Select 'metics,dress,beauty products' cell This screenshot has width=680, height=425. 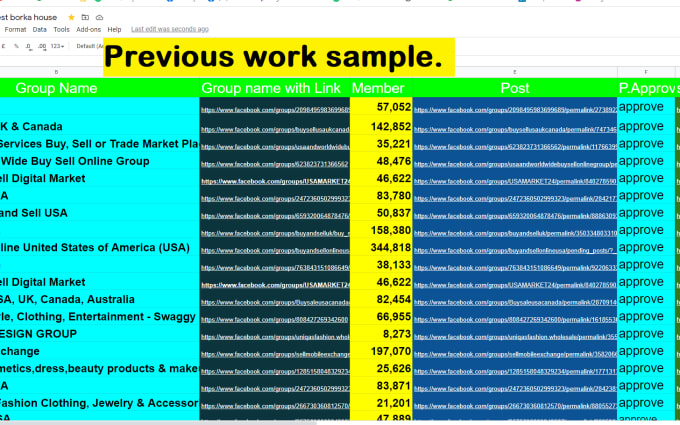[x=100, y=368]
